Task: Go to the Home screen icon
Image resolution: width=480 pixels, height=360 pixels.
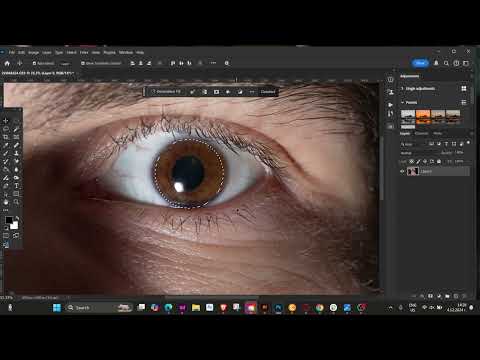Action: click(x=7, y=63)
